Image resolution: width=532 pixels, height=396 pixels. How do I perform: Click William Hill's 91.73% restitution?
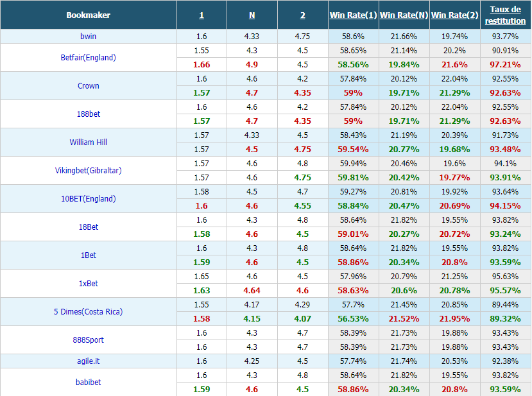tap(505, 135)
